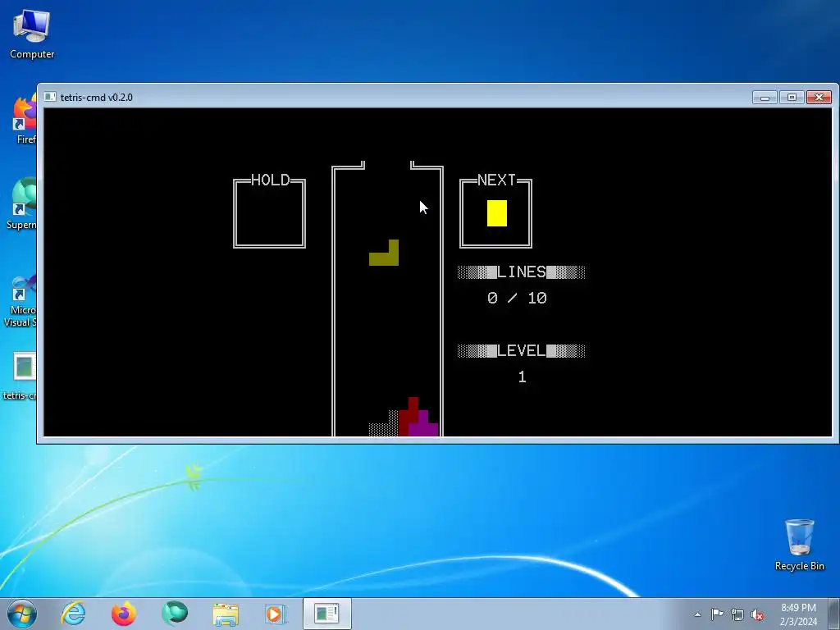Screen dimensions: 840x630
Task: Select the Firefox desktop shortcut
Action: coord(25,120)
